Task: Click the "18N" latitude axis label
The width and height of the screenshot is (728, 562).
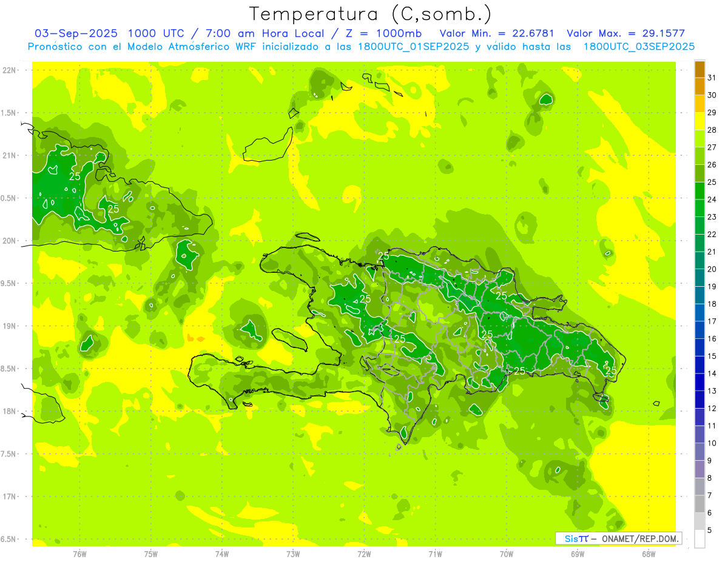Action: (x=10, y=412)
